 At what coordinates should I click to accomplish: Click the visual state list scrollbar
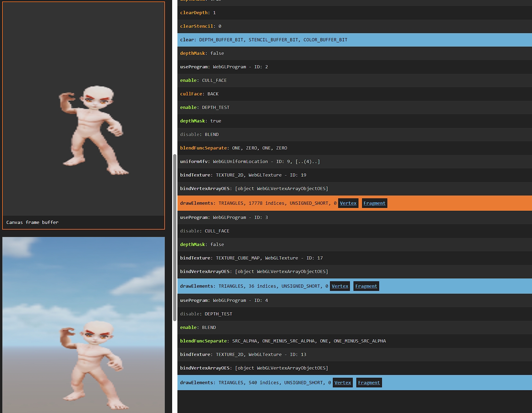175,237
